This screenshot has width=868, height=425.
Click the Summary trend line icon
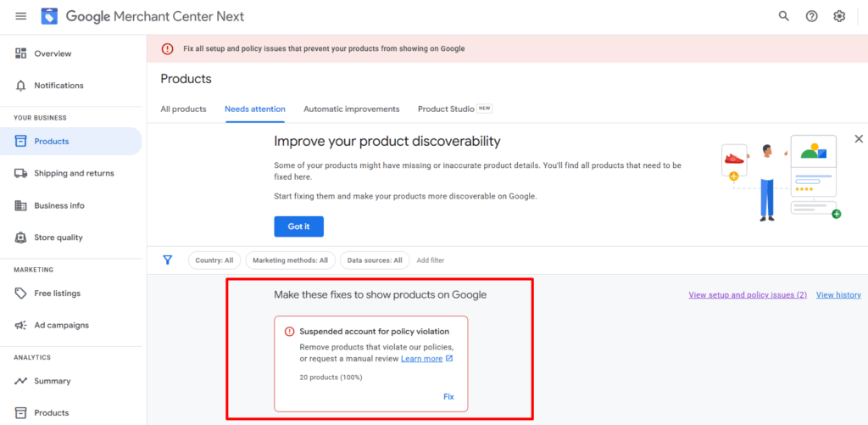(x=21, y=381)
